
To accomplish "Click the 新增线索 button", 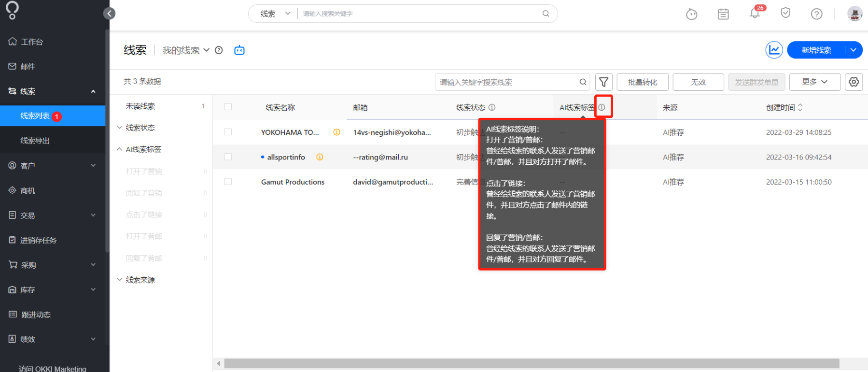I will 816,50.
